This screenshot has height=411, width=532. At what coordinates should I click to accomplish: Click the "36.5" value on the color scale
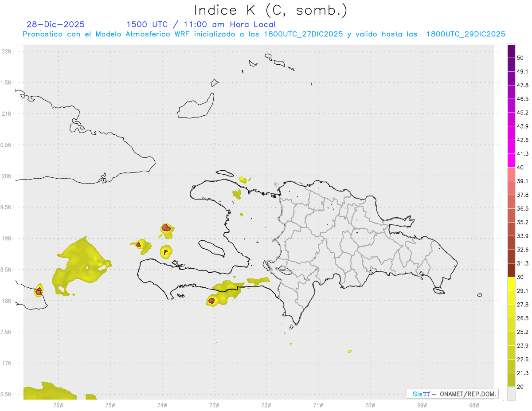point(523,208)
